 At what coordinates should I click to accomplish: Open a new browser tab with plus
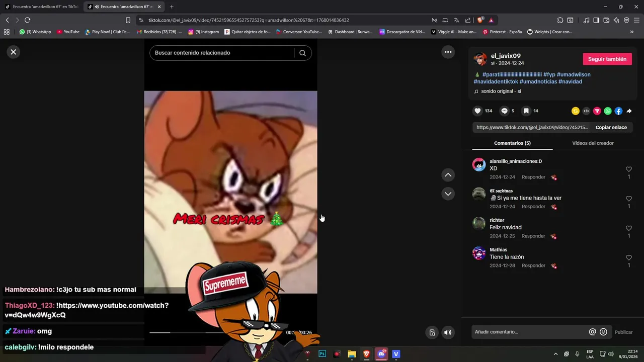pyautogui.click(x=172, y=7)
